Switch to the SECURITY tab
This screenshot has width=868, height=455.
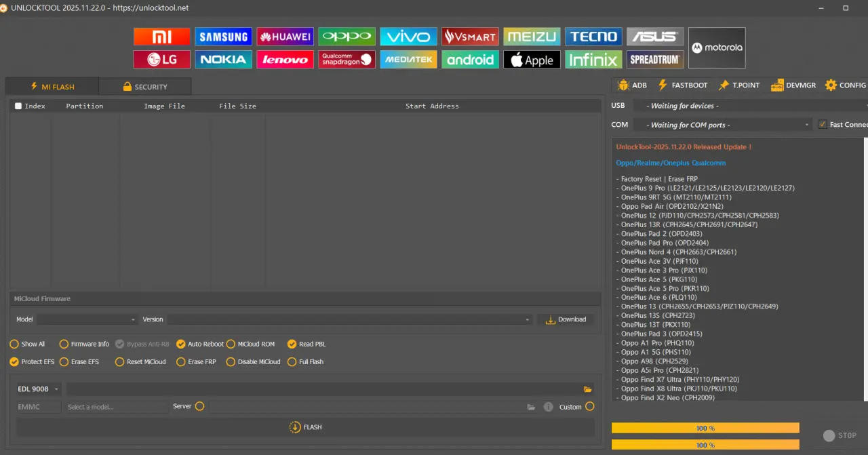(145, 87)
